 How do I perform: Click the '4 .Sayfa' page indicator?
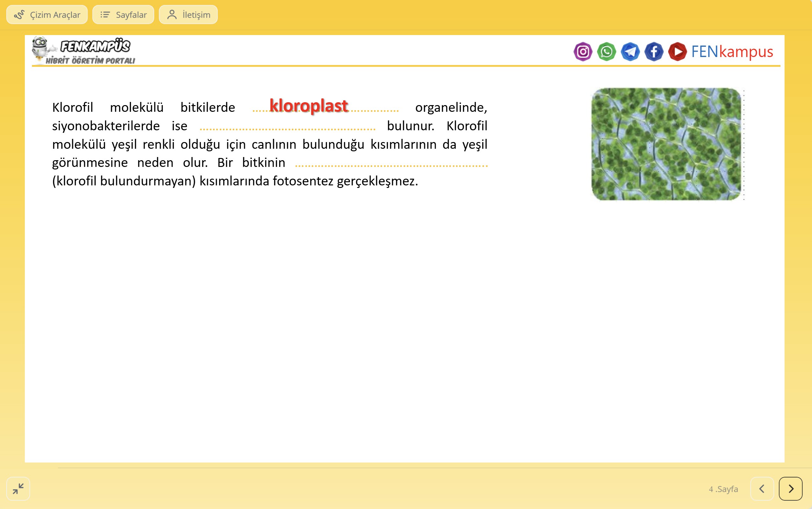(723, 489)
